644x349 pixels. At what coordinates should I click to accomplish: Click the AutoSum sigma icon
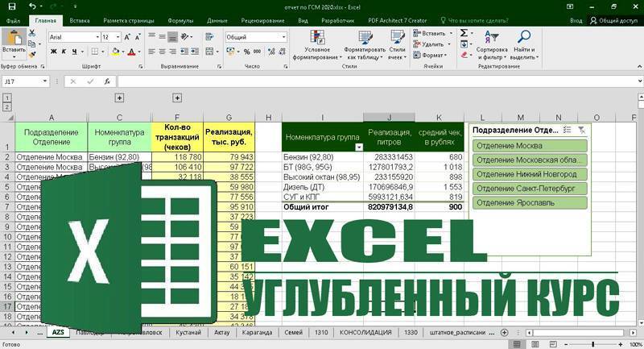(x=464, y=33)
